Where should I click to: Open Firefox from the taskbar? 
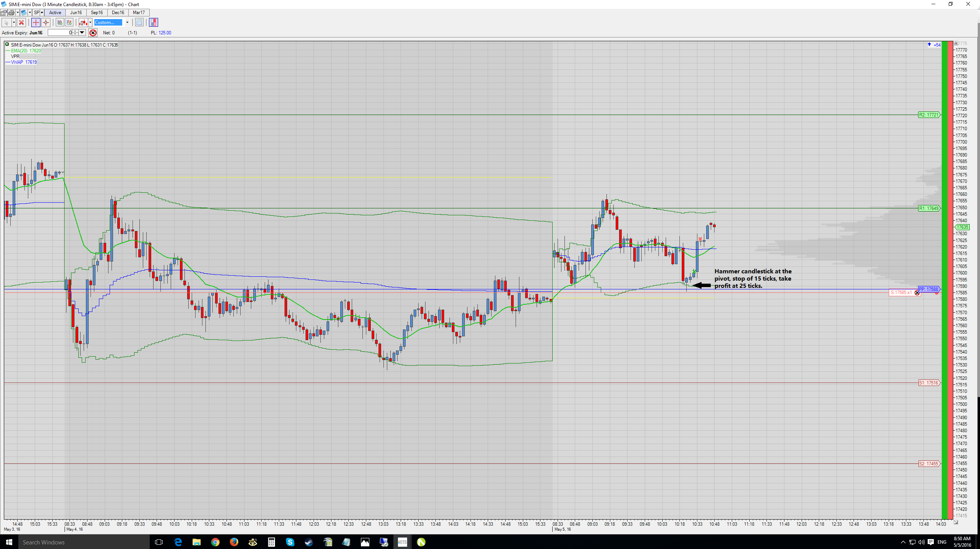pos(234,542)
